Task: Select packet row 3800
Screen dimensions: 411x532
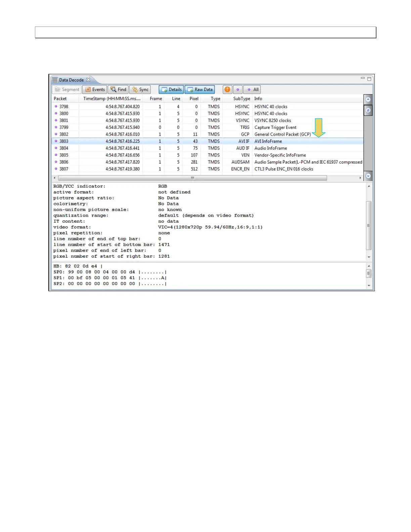Action: click(x=208, y=114)
